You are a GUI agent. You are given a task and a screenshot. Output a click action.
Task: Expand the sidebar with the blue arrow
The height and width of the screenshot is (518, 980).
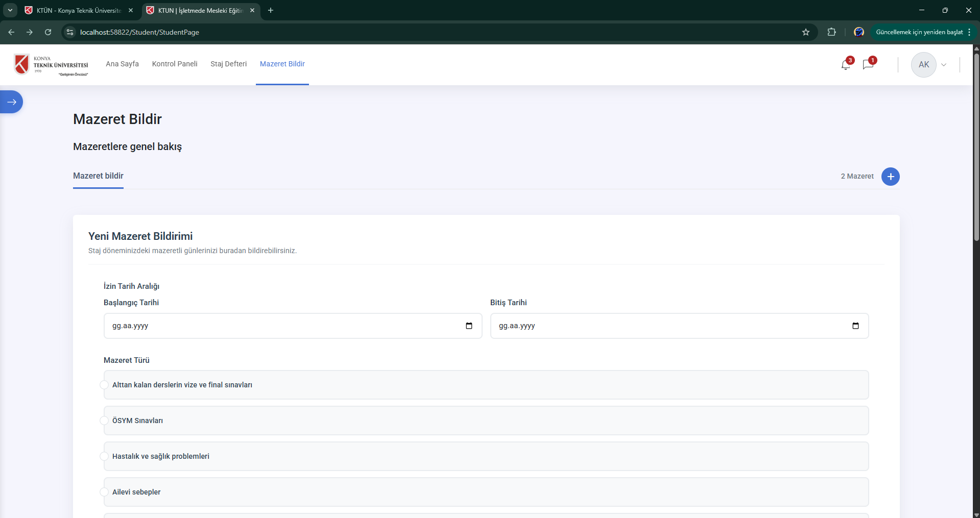pos(11,102)
